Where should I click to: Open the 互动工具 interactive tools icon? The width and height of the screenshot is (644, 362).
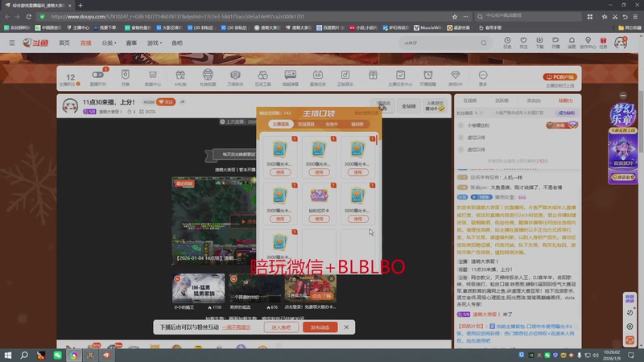coord(263,77)
